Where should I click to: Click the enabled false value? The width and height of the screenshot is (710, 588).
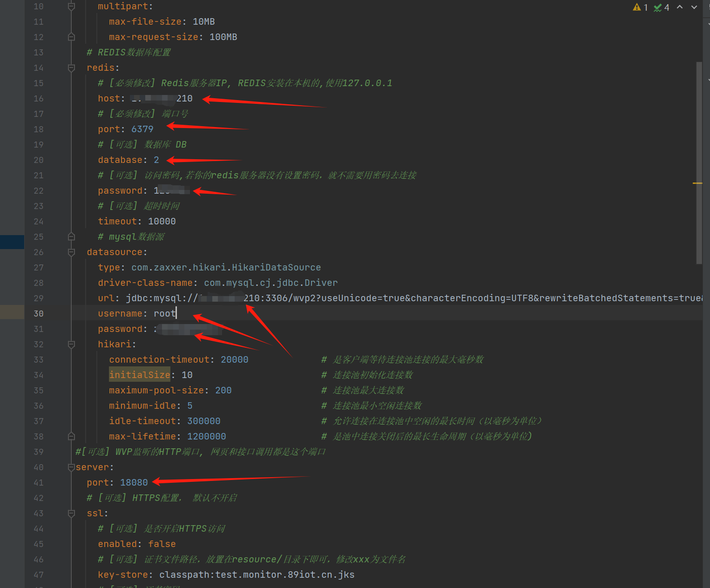click(x=162, y=544)
